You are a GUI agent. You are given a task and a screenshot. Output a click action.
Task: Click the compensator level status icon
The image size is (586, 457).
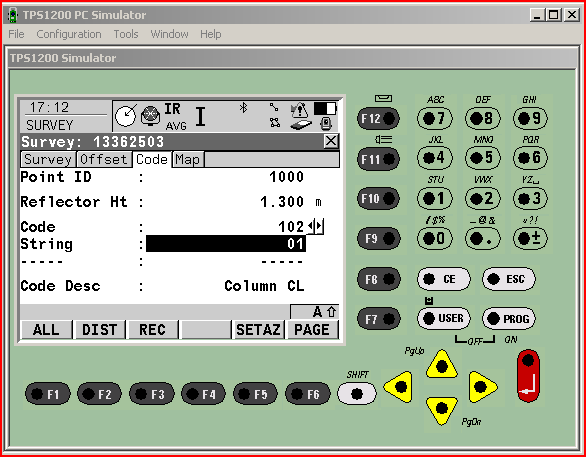pos(126,115)
